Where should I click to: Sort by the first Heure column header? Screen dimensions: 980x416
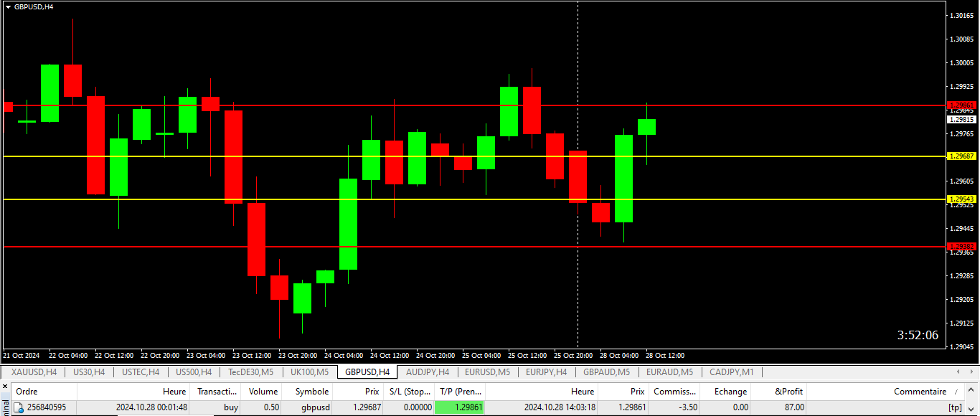pos(133,392)
